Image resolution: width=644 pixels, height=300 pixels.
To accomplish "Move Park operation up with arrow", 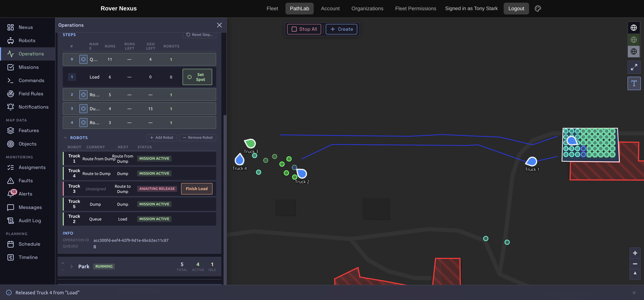I will pos(63,263).
